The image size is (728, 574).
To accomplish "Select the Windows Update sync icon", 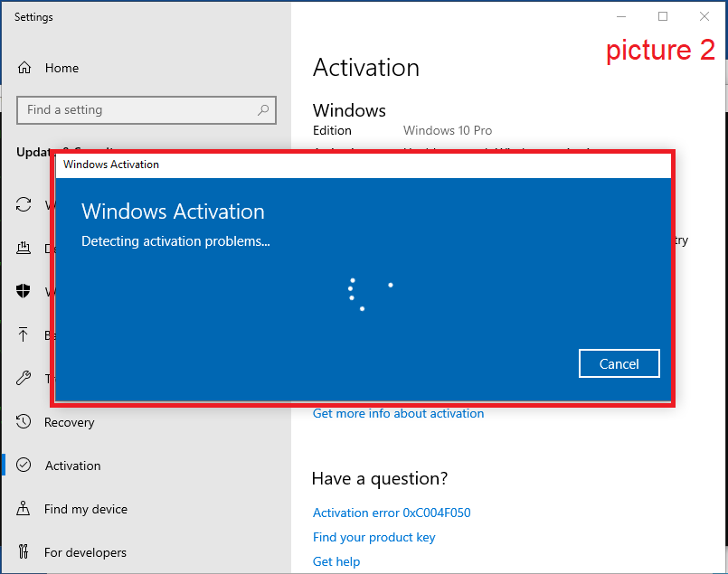I will pos(24,204).
